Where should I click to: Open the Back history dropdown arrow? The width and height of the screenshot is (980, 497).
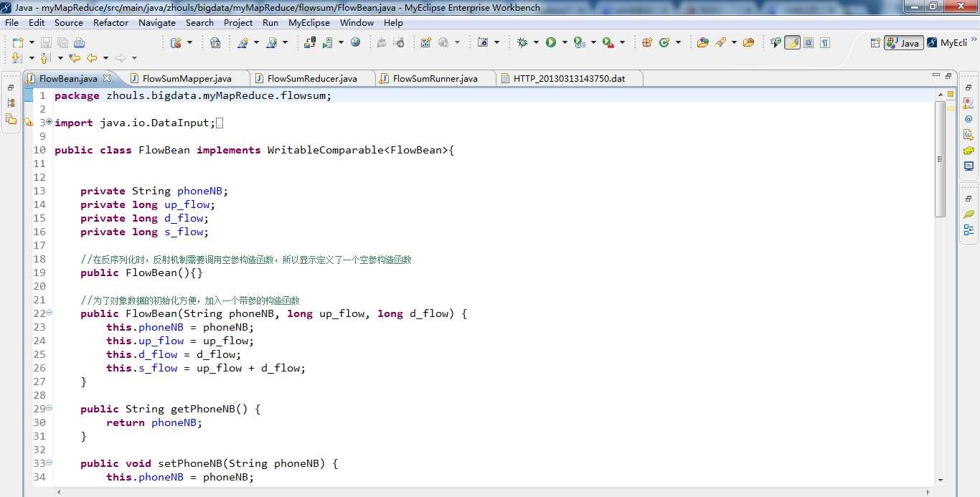point(105,58)
